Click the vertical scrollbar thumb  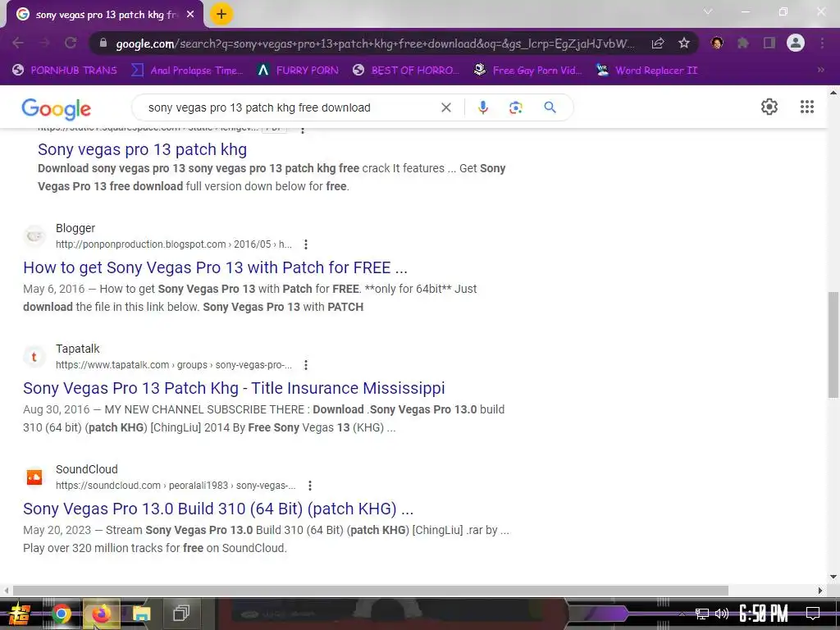tap(833, 345)
